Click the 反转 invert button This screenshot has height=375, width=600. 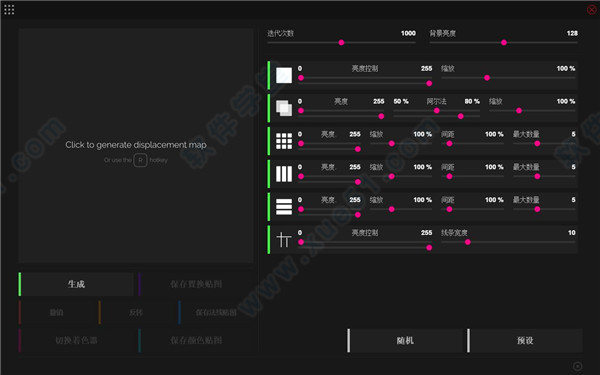[136, 313]
